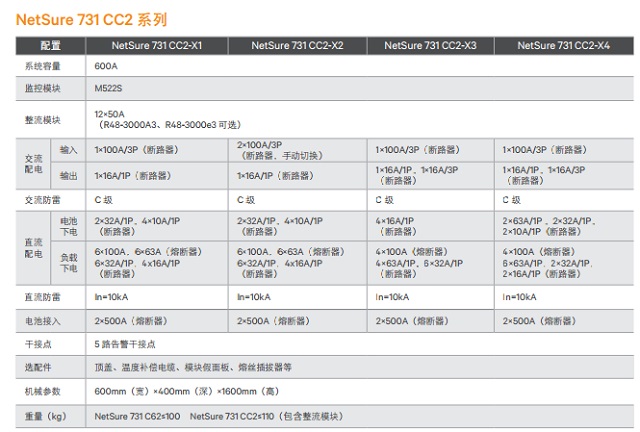
Task: Select the 负载下电 sub-row label
Action: pos(69,263)
